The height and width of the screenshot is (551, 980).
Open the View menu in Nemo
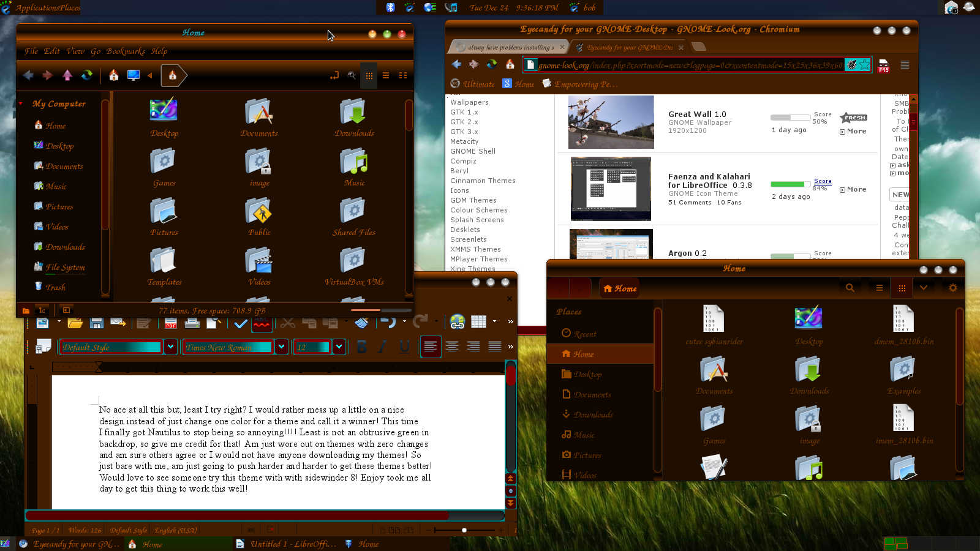click(x=75, y=51)
